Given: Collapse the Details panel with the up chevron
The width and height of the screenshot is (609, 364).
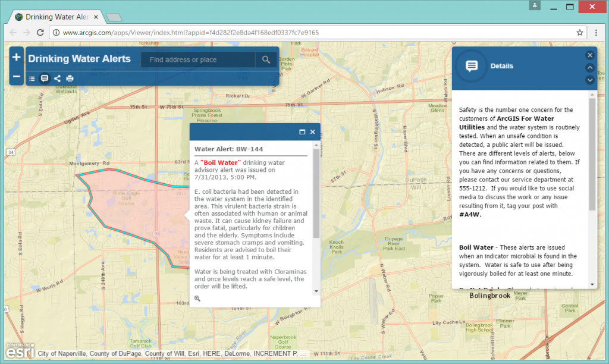Looking at the screenshot, I should pyautogui.click(x=589, y=68).
